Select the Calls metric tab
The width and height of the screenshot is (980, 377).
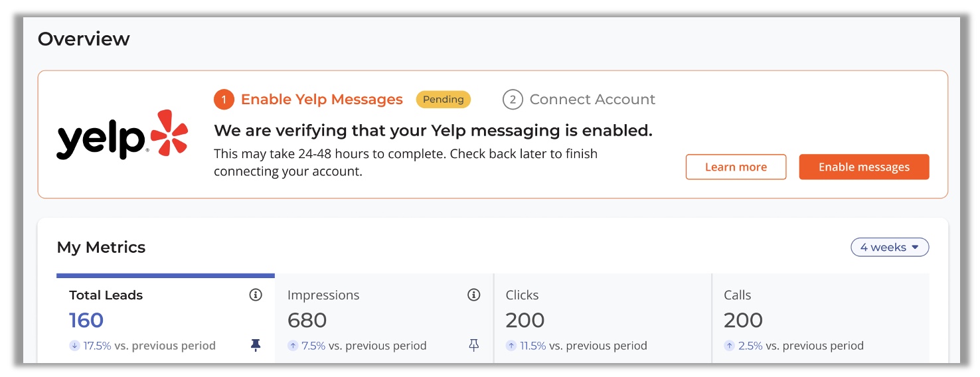click(821, 318)
